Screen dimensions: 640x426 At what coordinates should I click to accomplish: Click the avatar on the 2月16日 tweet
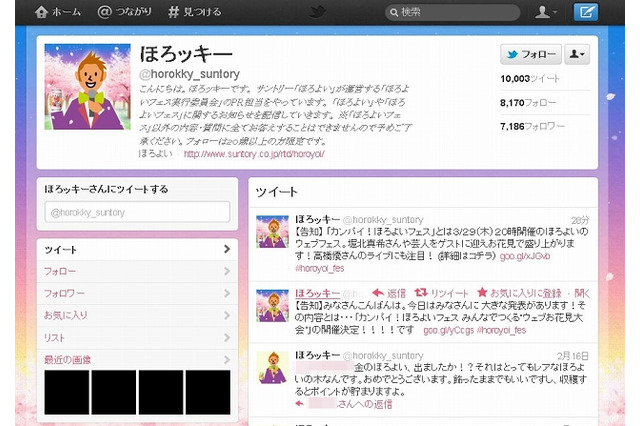[272, 368]
